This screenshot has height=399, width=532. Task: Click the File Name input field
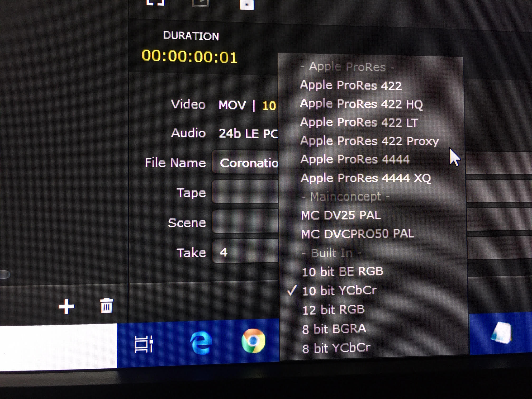pyautogui.click(x=245, y=163)
